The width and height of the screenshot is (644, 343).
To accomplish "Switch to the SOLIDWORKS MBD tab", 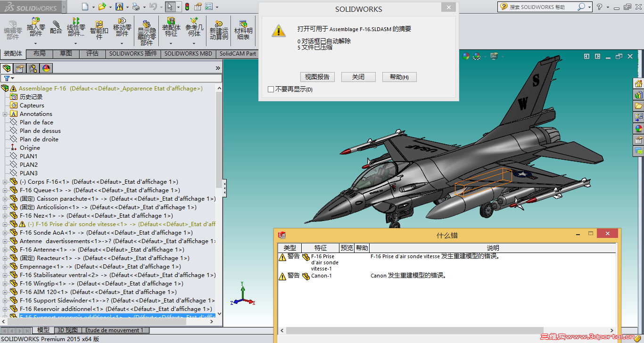I will click(189, 54).
